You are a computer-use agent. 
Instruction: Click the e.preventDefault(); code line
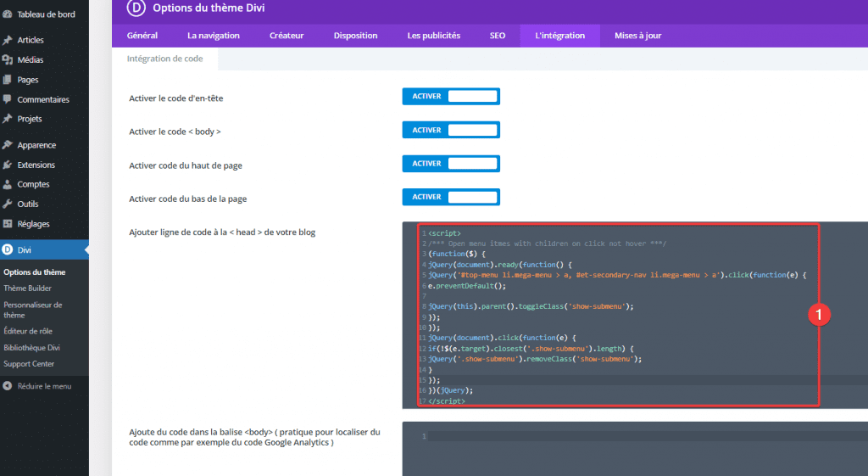click(x=467, y=286)
